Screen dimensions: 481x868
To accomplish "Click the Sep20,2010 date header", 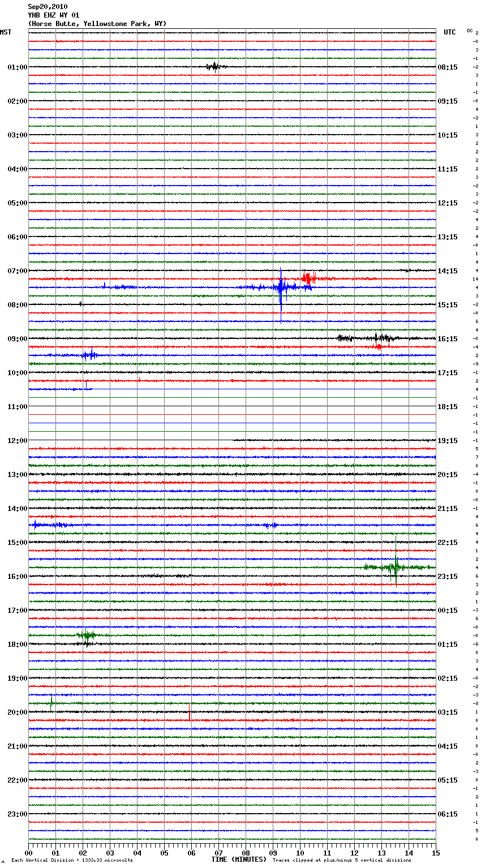I will tap(48, 7).
